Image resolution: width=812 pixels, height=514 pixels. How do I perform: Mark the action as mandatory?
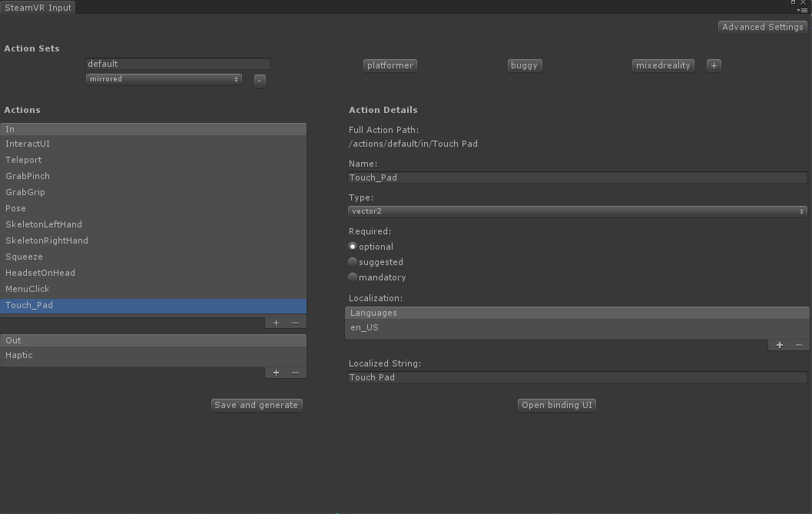(352, 277)
